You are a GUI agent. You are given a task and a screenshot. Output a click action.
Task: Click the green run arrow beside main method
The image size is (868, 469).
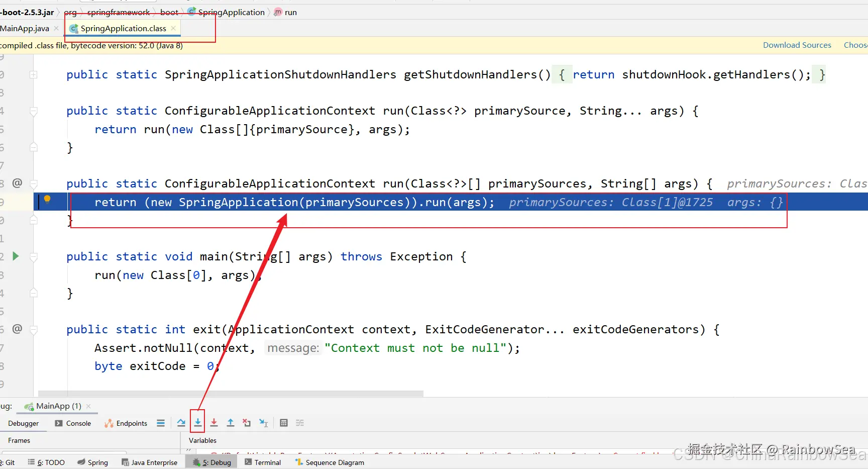pos(16,256)
